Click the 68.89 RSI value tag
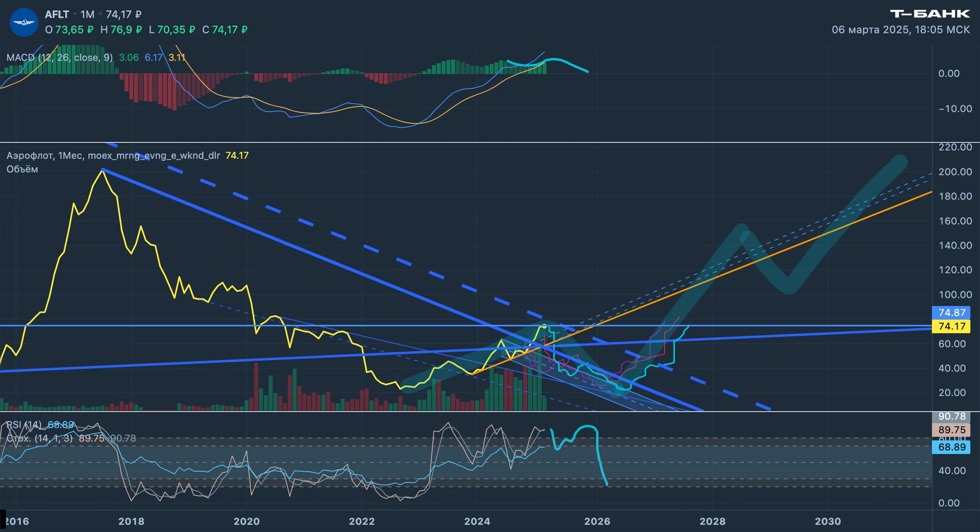 pos(951,447)
